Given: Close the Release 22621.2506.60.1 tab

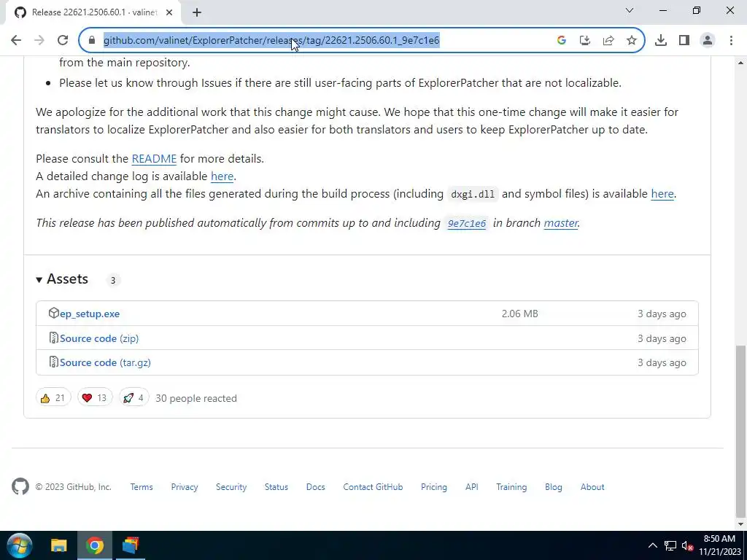Looking at the screenshot, I should 169,12.
